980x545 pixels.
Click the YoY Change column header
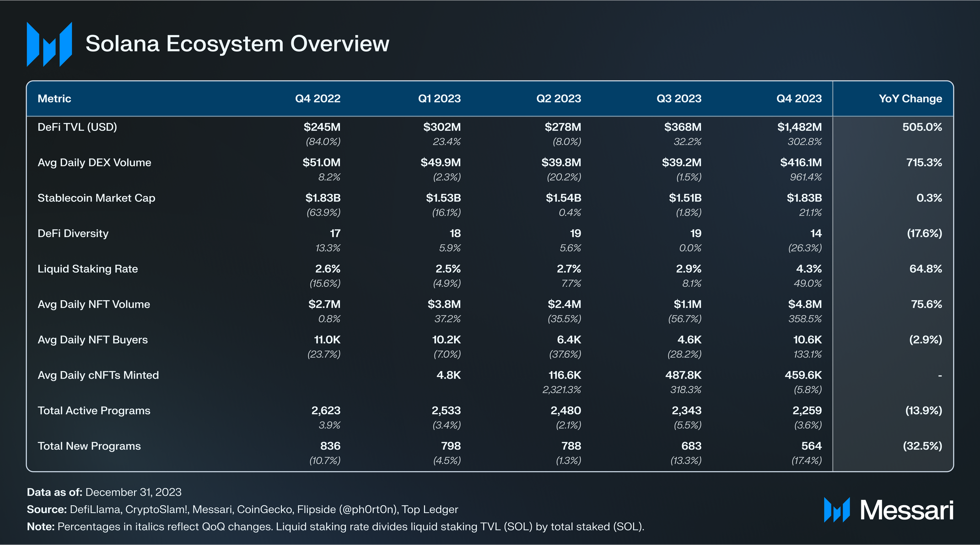[x=910, y=99]
